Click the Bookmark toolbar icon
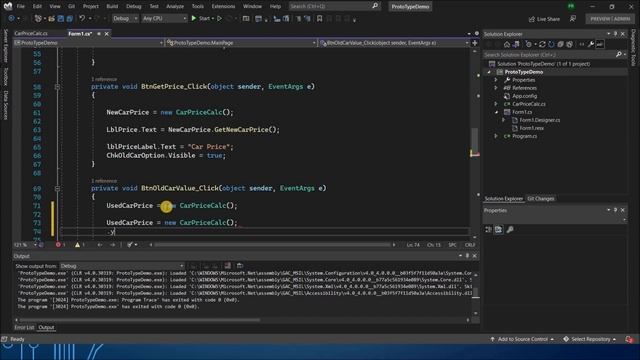This screenshot has width=640, height=360. (320, 18)
